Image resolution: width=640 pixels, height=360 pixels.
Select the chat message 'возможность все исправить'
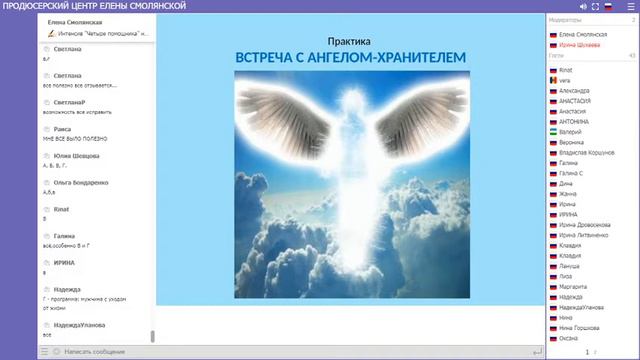[77, 112]
